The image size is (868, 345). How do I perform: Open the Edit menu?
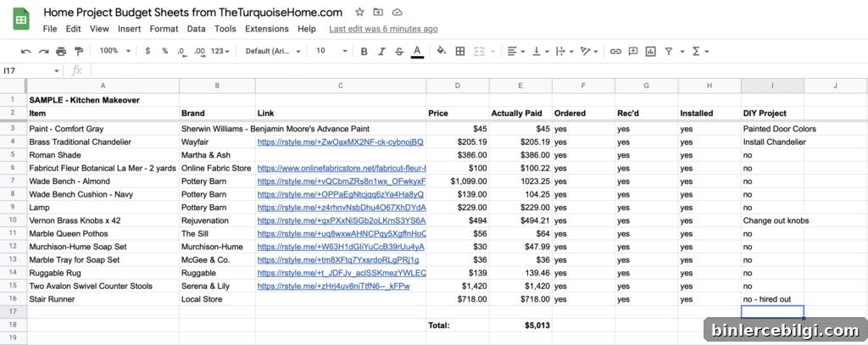pos(73,29)
